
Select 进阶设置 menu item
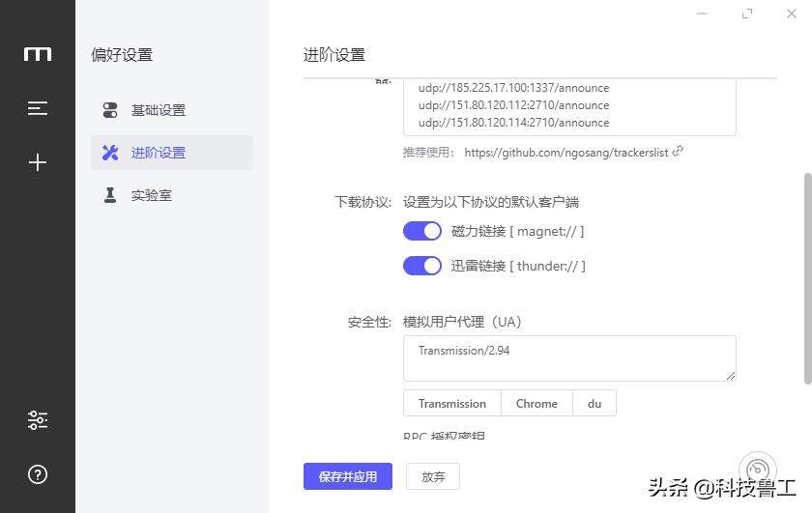point(172,153)
